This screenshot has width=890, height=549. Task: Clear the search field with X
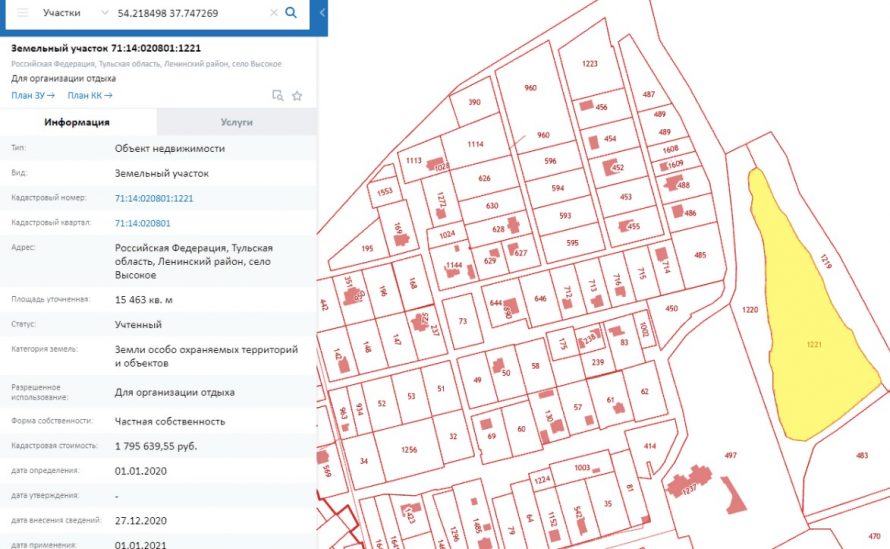click(273, 13)
